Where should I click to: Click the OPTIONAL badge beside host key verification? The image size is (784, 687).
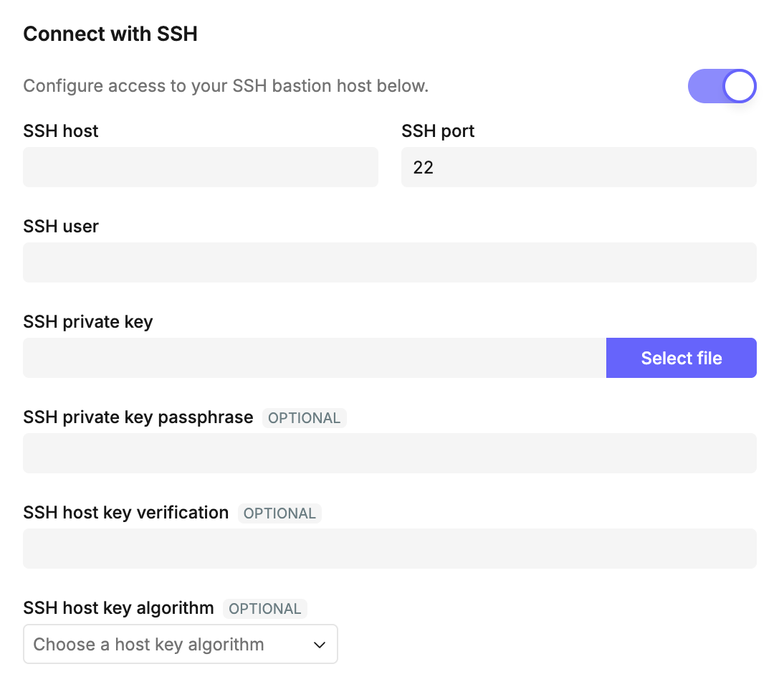click(279, 513)
